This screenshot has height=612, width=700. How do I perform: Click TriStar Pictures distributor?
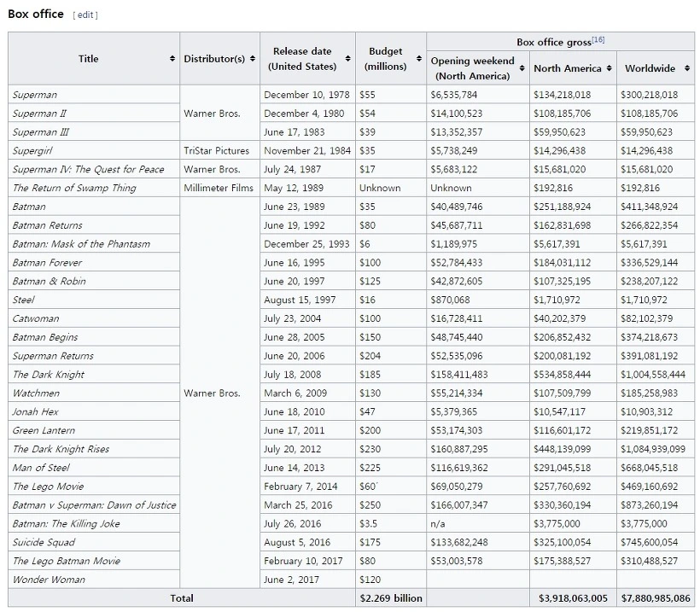coord(216,150)
